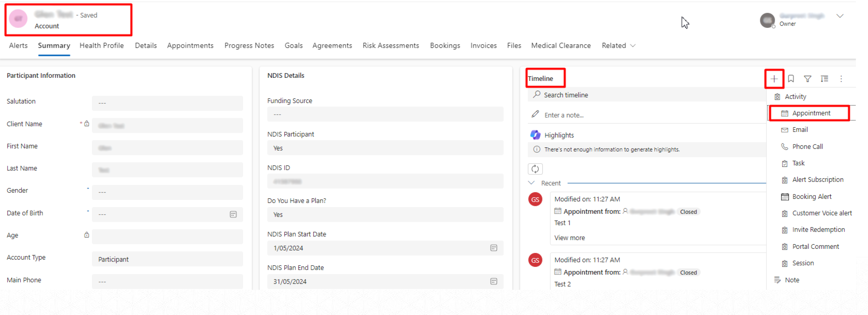Click the plus icon to add timeline record

pyautogui.click(x=774, y=79)
